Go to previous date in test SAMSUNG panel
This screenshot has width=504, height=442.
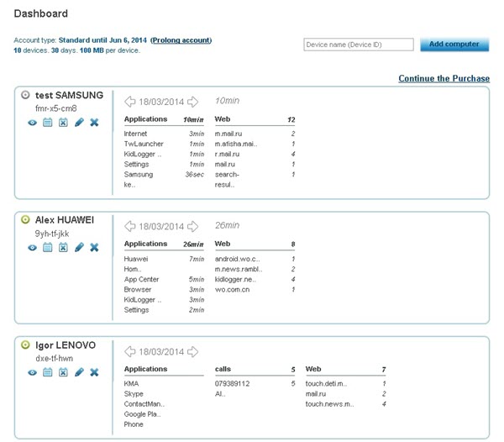130,102
